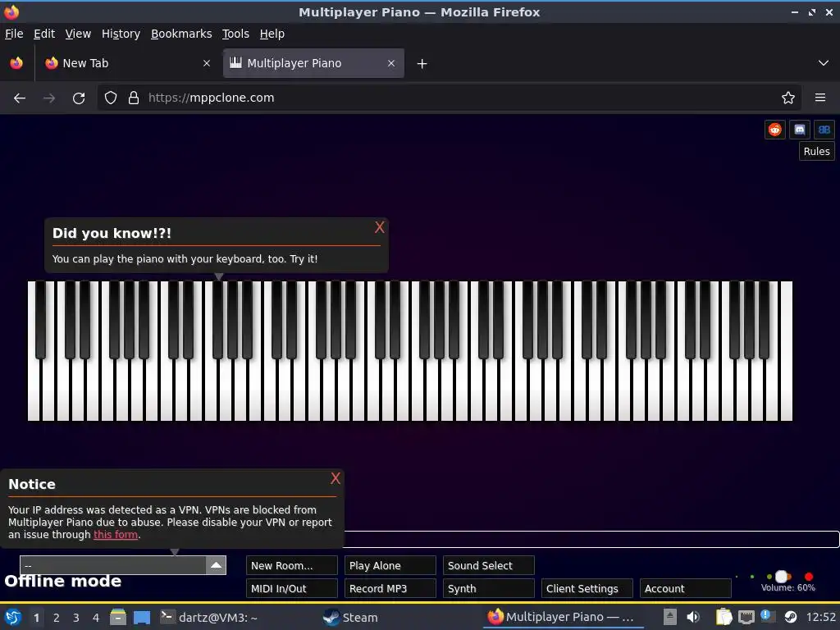Open the Firefox hamburger menu
The image size is (840, 630).
click(x=820, y=98)
